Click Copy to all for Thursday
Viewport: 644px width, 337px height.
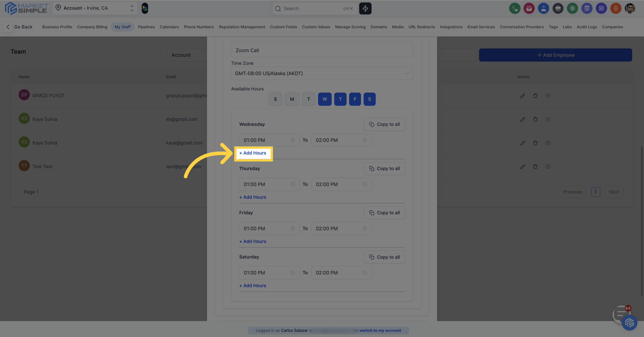(x=384, y=168)
